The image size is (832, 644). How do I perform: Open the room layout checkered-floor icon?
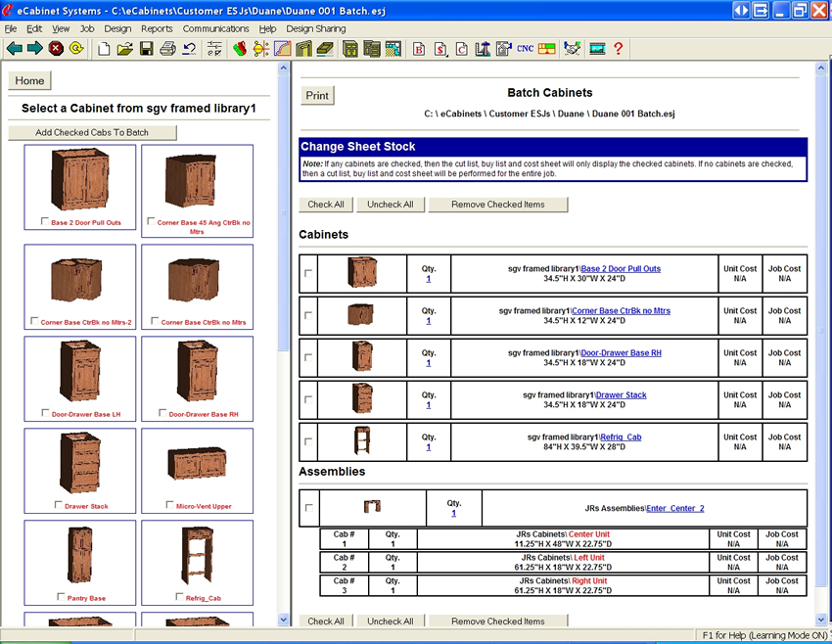[393, 49]
